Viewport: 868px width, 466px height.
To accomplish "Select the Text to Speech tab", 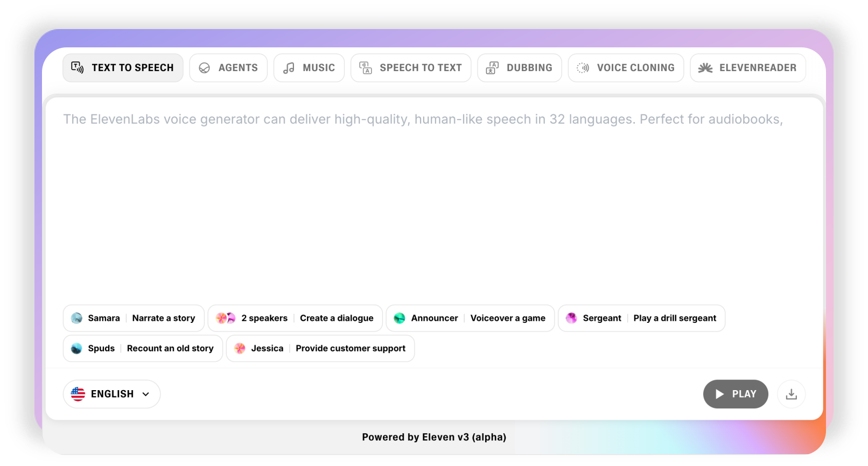I will [123, 68].
